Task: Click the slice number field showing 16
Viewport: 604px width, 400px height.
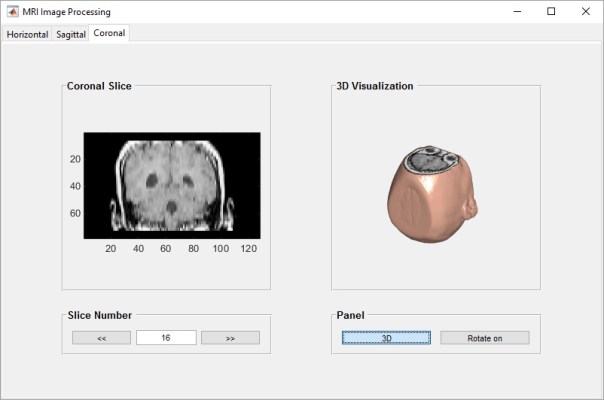Action: [x=166, y=338]
